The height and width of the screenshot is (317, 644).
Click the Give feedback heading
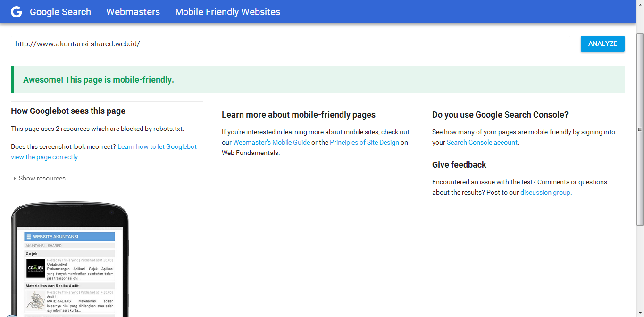[x=459, y=165]
